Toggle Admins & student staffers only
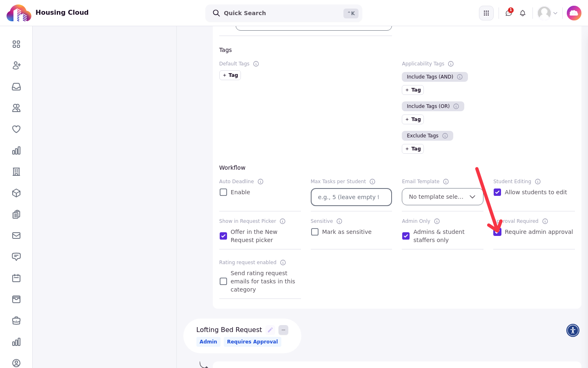The height and width of the screenshot is (368, 588). (406, 236)
